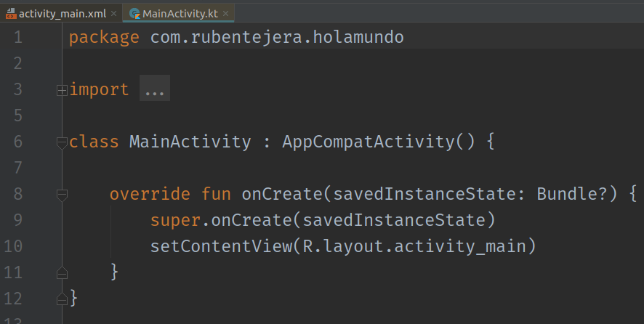Click the super keyword on line 9
This screenshot has width=644, height=324.
175,221
